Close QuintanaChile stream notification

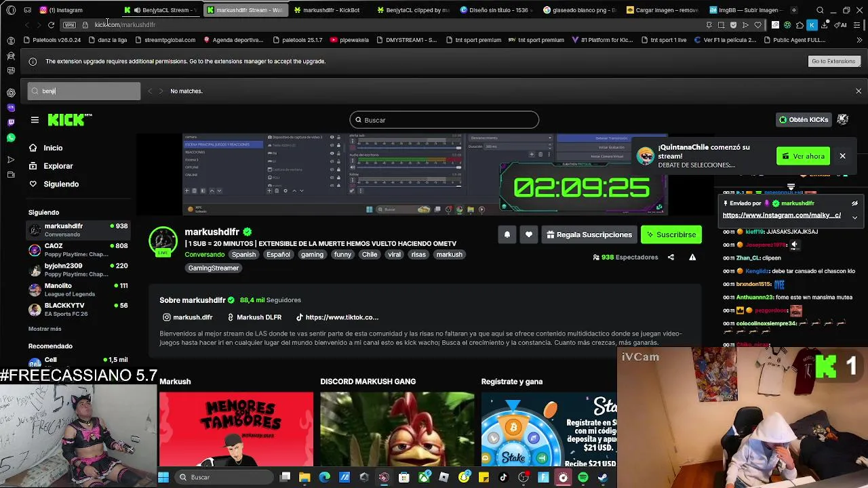tap(842, 156)
